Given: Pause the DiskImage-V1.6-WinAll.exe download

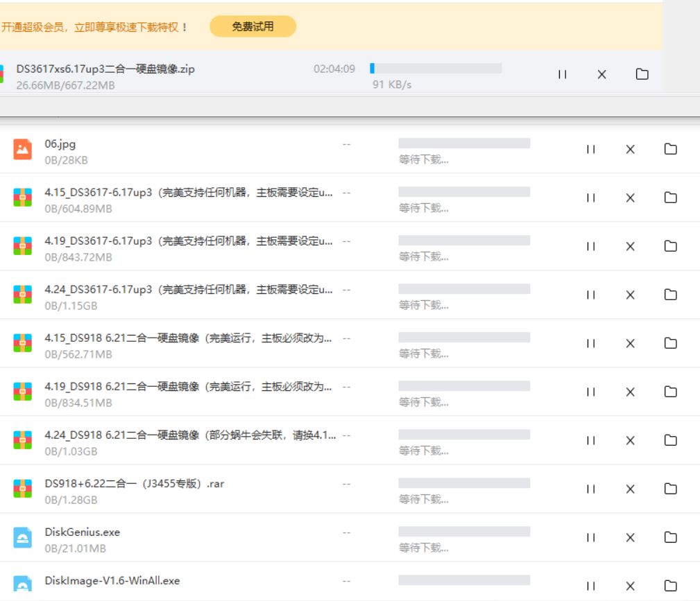Looking at the screenshot, I should point(590,586).
